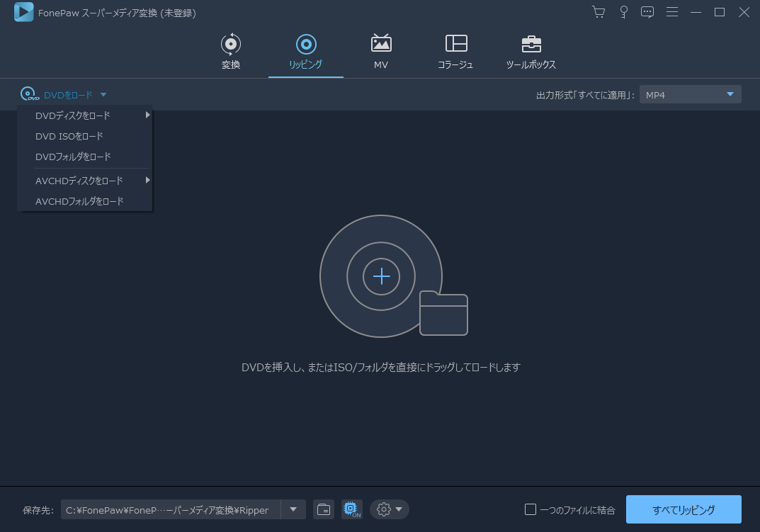Toggle the hardware acceleration chip icon

tap(352, 510)
